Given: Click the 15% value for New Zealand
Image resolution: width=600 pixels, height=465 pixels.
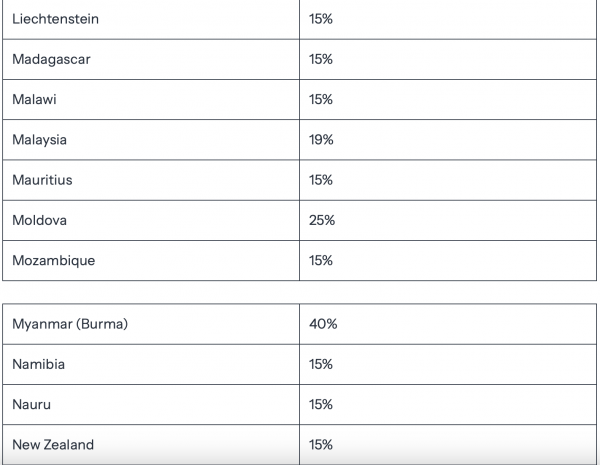Looking at the screenshot, I should pos(321,445).
